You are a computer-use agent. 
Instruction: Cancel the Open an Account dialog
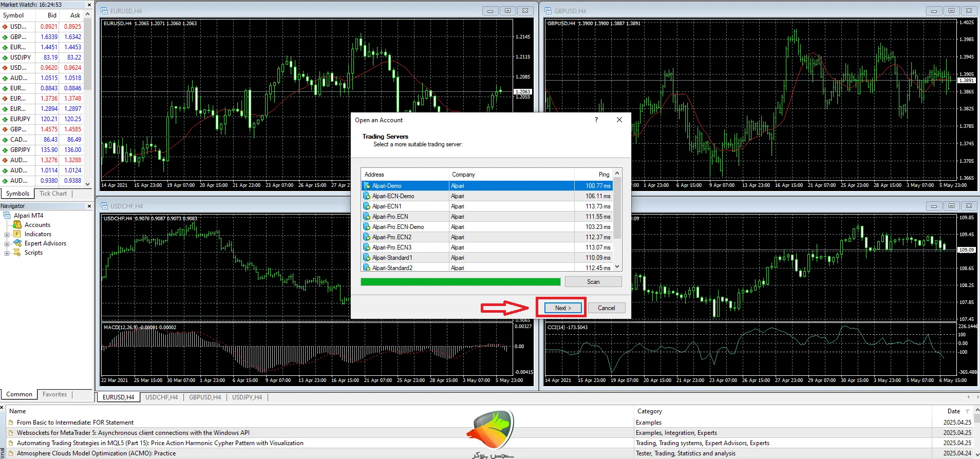(606, 308)
